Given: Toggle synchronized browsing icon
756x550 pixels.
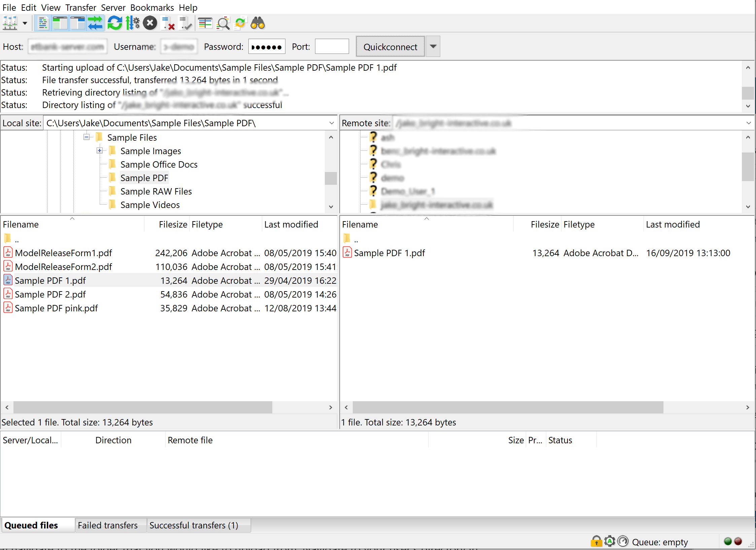Looking at the screenshot, I should point(240,23).
